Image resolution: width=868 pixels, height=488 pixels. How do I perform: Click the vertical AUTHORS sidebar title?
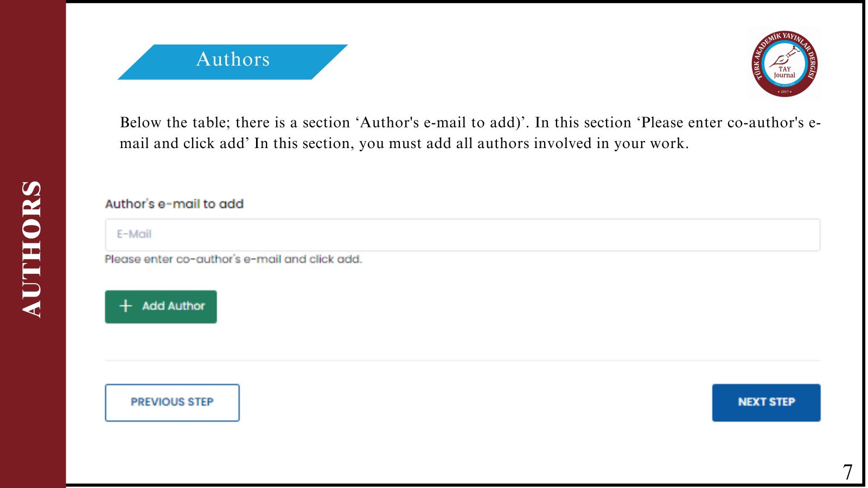tap(31, 249)
